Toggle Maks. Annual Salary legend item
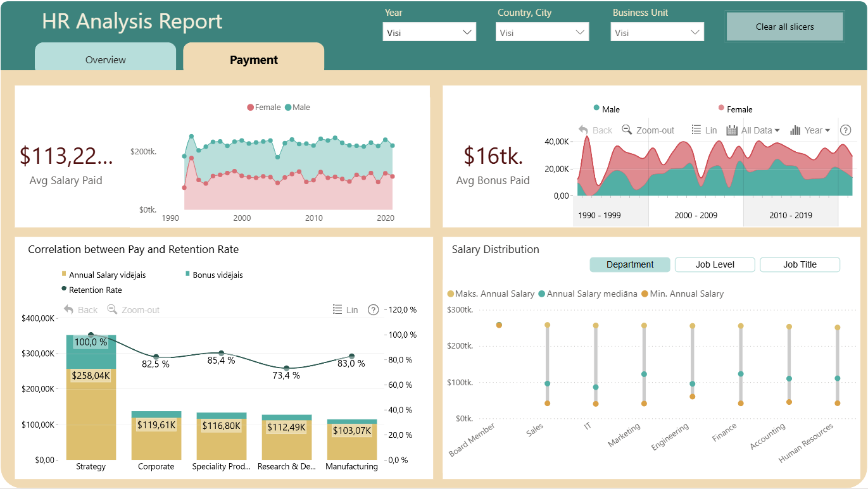 tap(491, 294)
